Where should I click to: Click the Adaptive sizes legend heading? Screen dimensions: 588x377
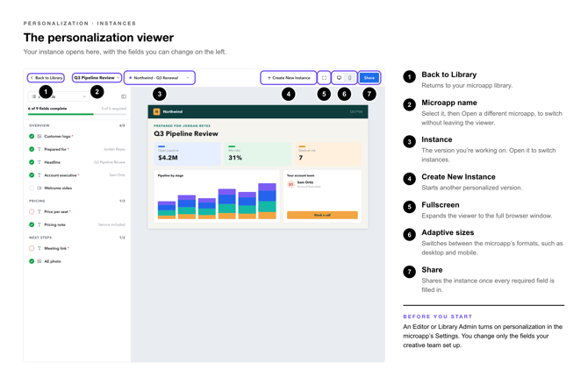click(x=448, y=232)
